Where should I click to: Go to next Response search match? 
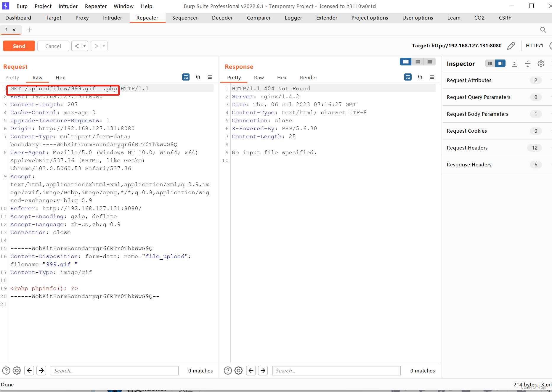click(x=263, y=371)
